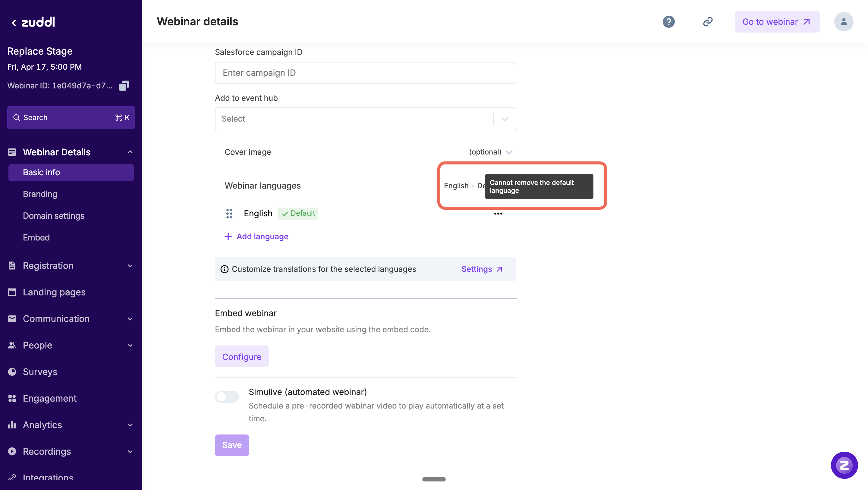Viewport: 868px width, 490px height.
Task: Click the copy link chain icon
Action: tap(708, 22)
